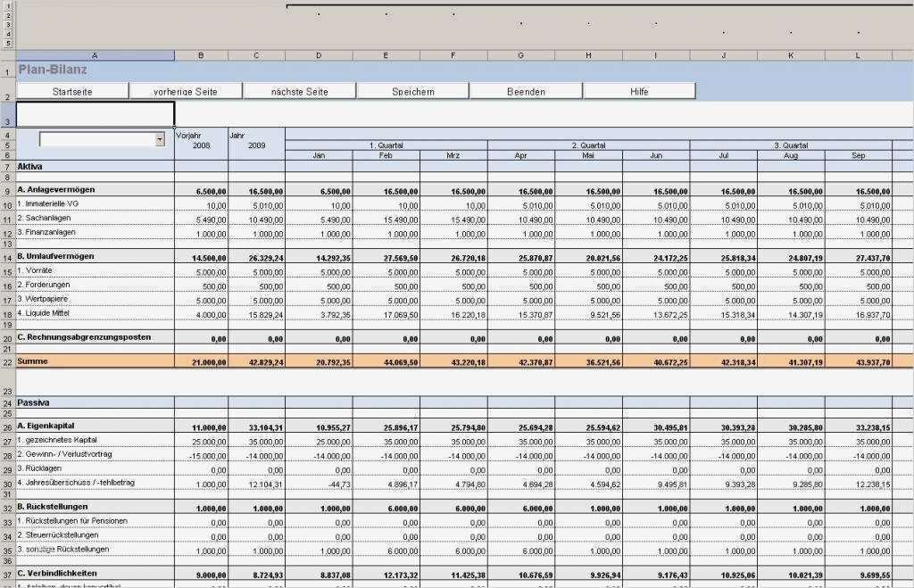Select row 7 header
This screenshot has width=914, height=588.
[x=8, y=166]
